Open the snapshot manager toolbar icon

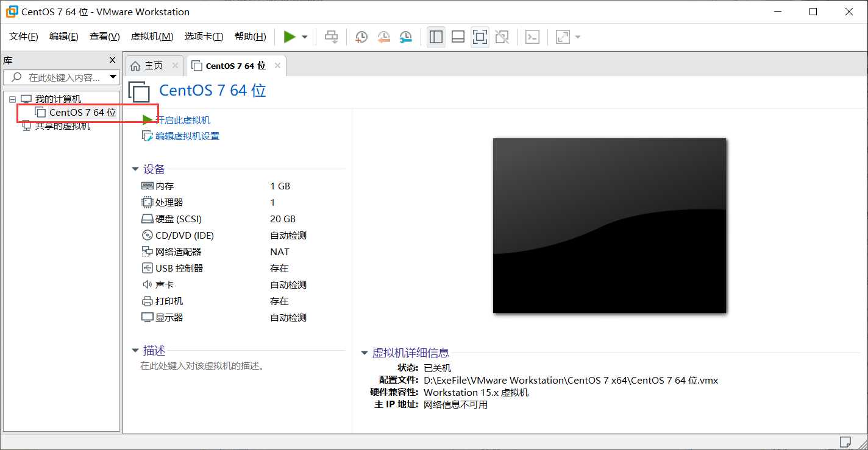[405, 37]
